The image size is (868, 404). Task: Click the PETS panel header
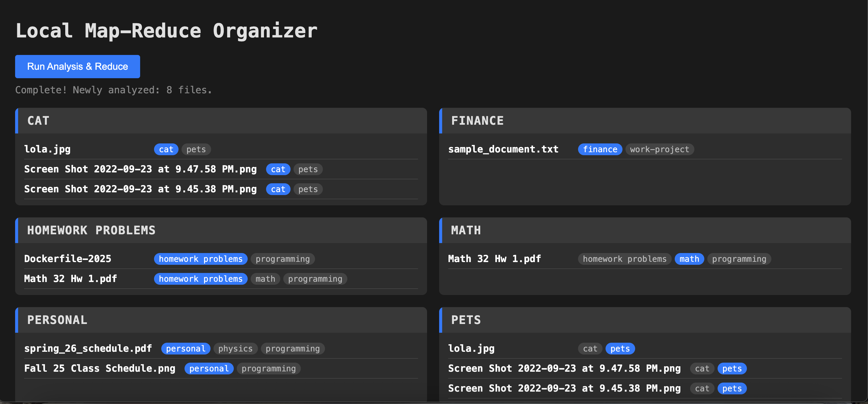466,320
